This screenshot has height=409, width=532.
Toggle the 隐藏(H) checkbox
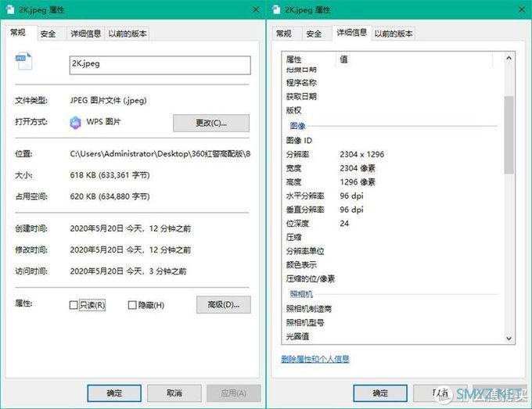[x=132, y=305]
